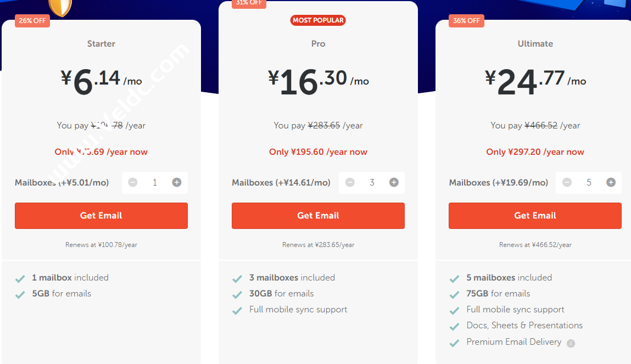
Task: Click the MOST POPULAR badge
Action: pyautogui.click(x=318, y=20)
